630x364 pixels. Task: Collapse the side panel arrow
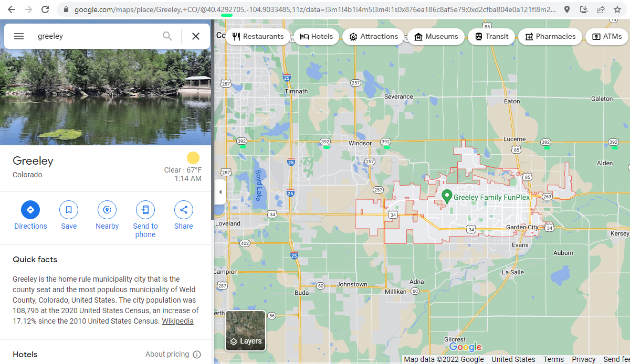[220, 192]
